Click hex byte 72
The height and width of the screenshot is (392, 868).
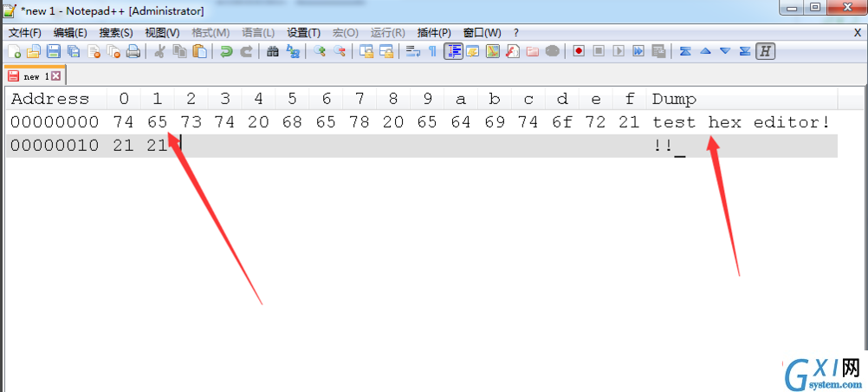click(595, 122)
